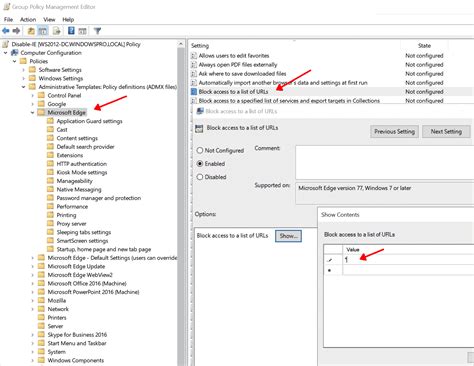
Task: Click the Extensions folder icon
Action: tap(50, 155)
